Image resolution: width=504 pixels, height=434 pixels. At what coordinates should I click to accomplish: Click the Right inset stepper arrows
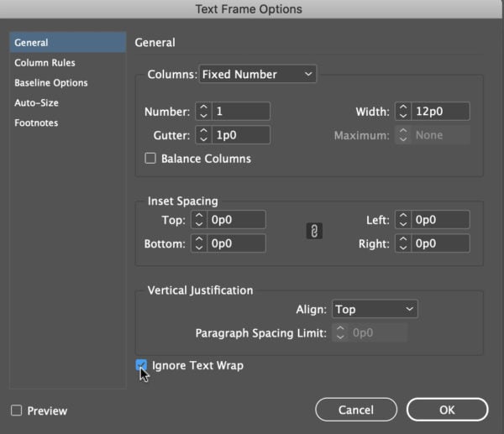(403, 243)
